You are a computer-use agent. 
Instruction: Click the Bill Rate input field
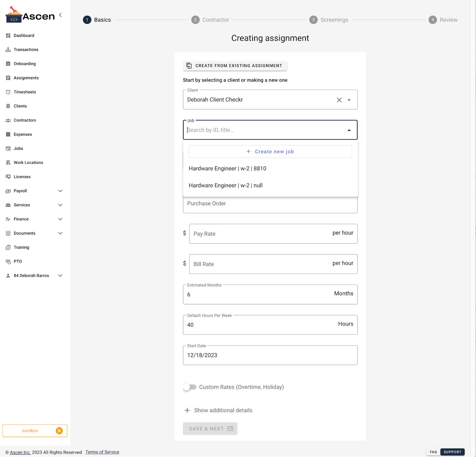273,264
